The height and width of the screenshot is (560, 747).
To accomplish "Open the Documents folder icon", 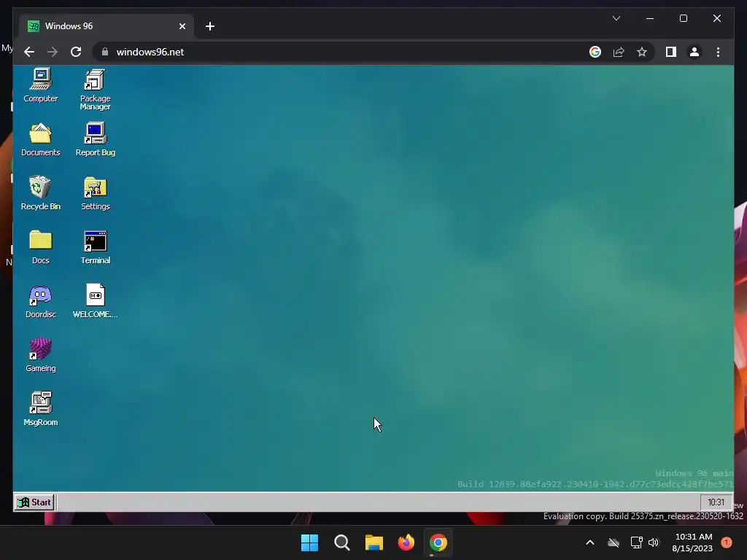I will [41, 139].
